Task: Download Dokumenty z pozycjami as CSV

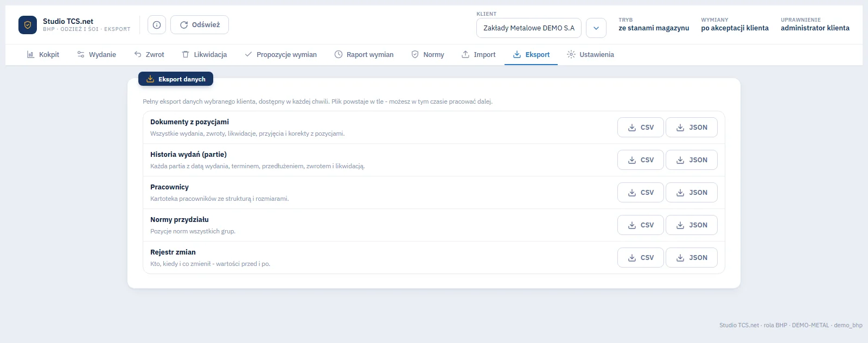Action: coord(641,128)
